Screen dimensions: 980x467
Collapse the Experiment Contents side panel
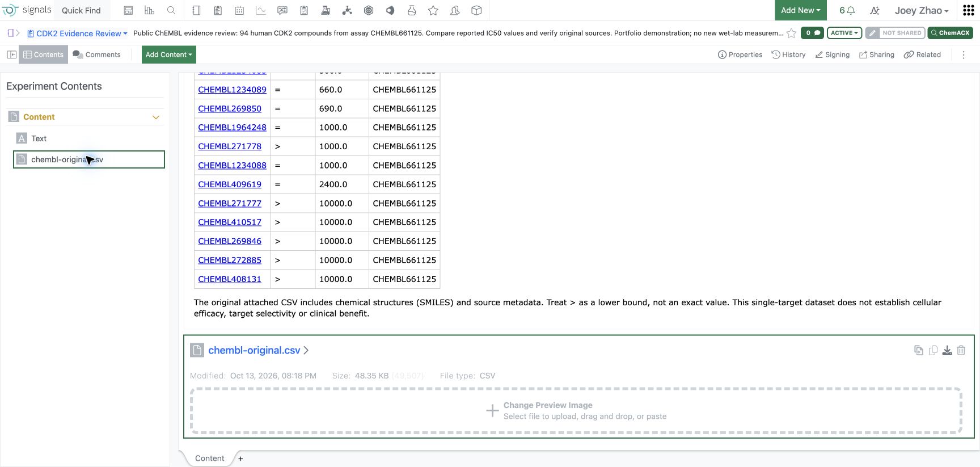(11, 54)
